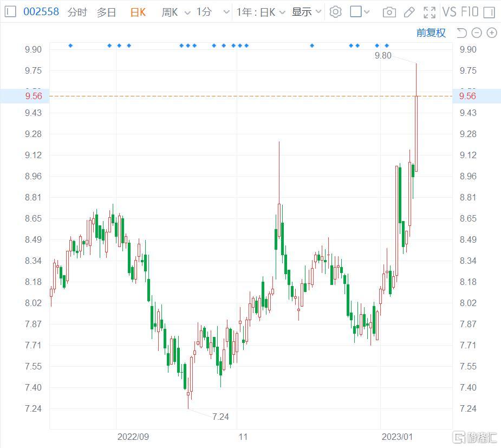This screenshot has height=448, width=501.
Task: Activate the pencil drawing tool
Action: click(409, 12)
